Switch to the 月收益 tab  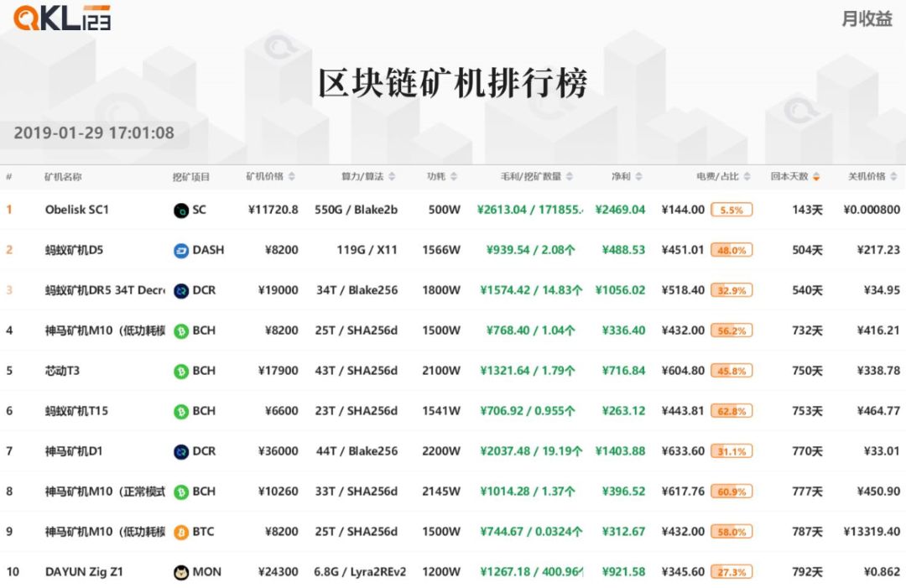point(867,18)
